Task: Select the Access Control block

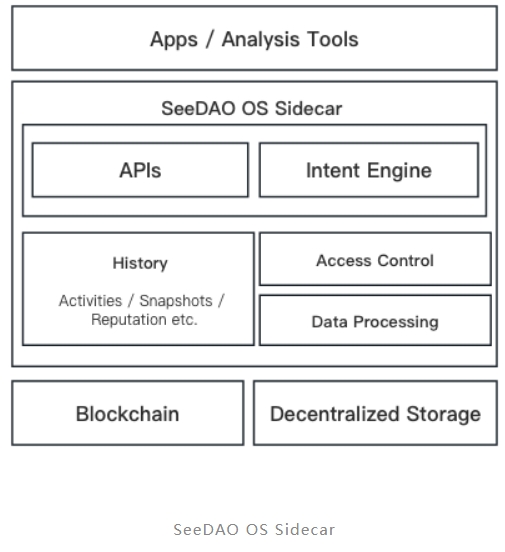Action: click(375, 259)
